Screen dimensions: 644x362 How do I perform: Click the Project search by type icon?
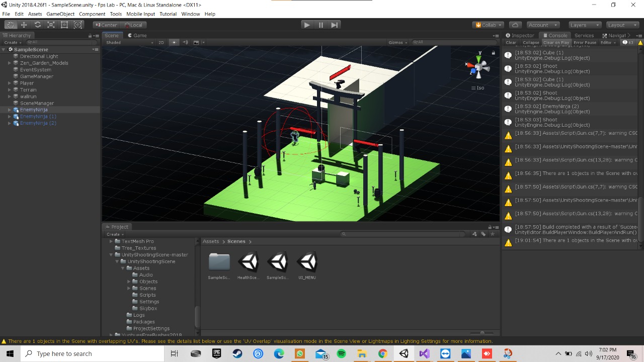click(x=474, y=234)
